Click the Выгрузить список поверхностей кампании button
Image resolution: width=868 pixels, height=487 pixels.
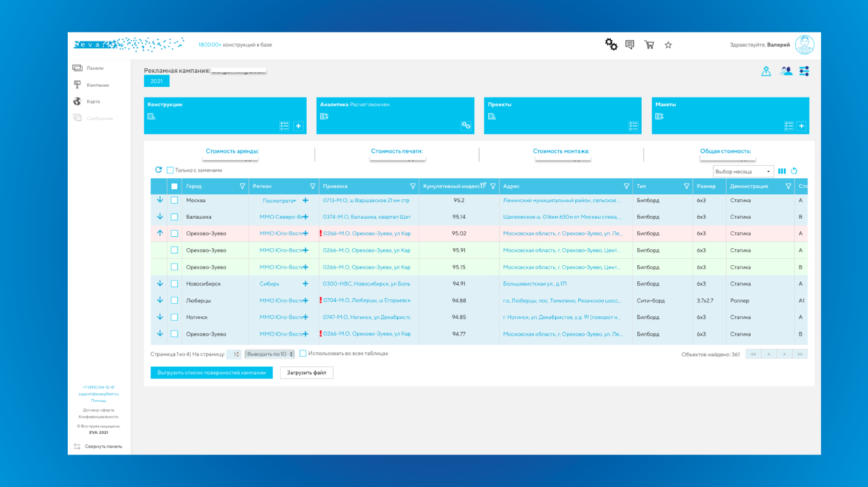point(211,373)
